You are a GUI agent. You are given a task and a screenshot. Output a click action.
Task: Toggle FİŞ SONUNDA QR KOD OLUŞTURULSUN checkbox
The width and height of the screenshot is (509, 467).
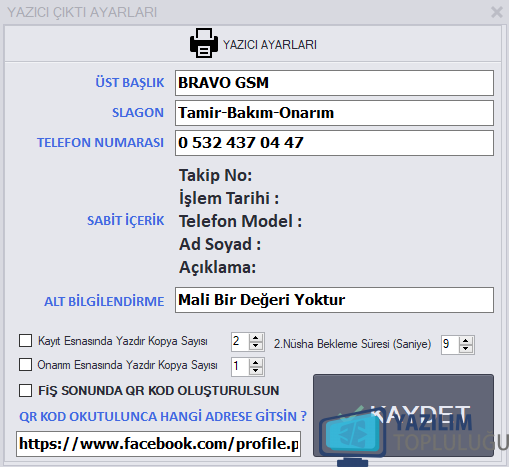pyautogui.click(x=26, y=390)
